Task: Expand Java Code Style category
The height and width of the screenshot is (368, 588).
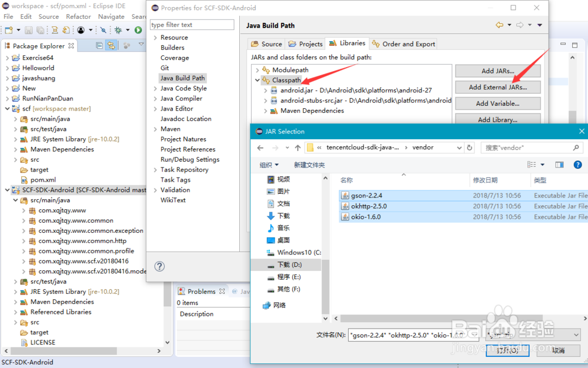Action: 155,88
